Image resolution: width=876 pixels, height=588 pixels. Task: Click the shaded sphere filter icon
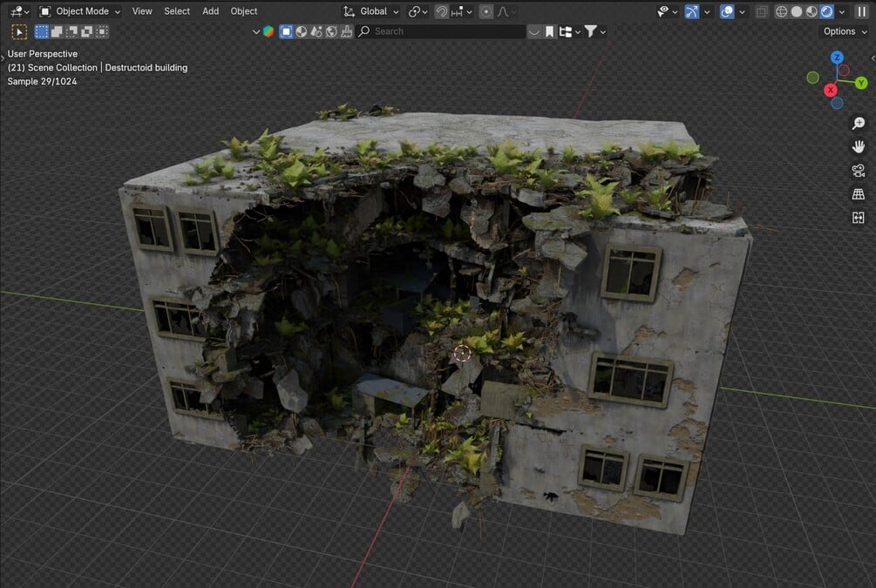[301, 32]
